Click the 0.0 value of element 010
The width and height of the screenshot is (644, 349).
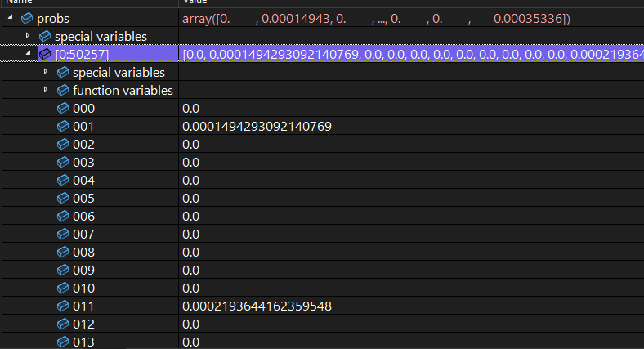[191, 289]
